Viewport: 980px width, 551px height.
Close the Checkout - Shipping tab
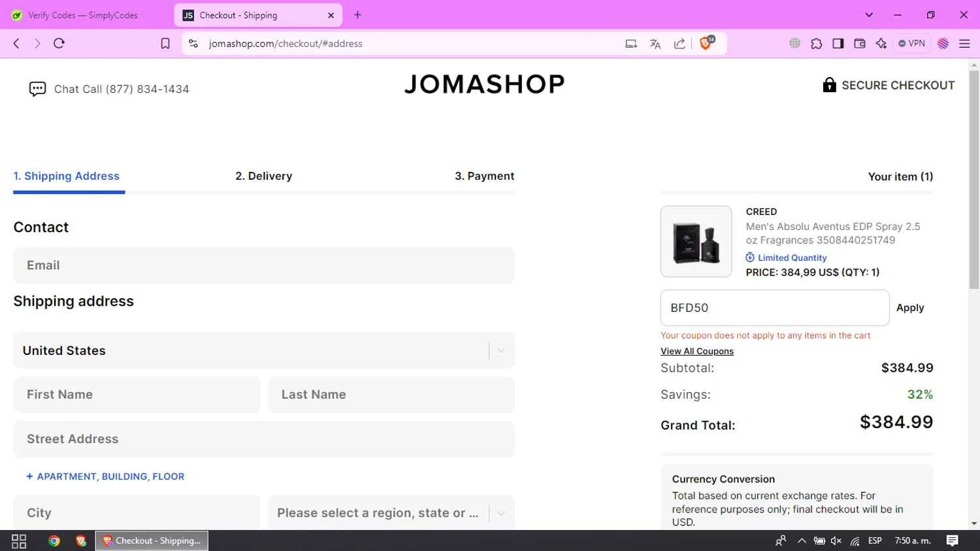tap(331, 15)
